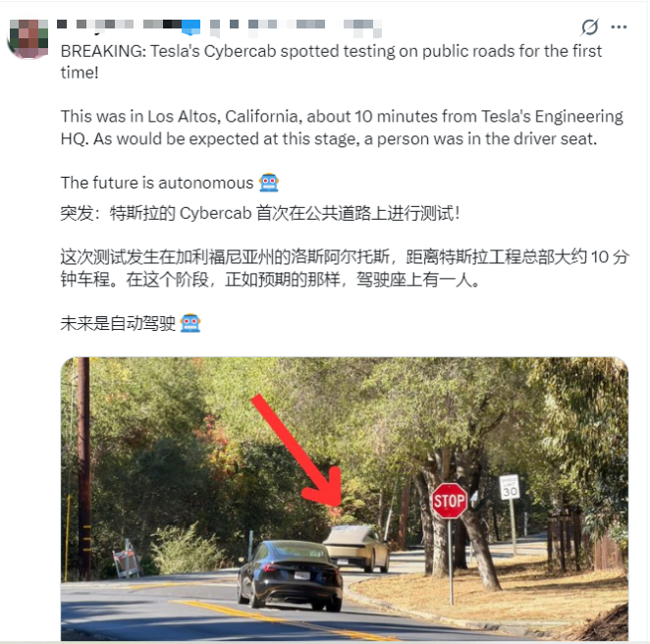
Task: Select the blurred display name of poster
Action: [118, 25]
